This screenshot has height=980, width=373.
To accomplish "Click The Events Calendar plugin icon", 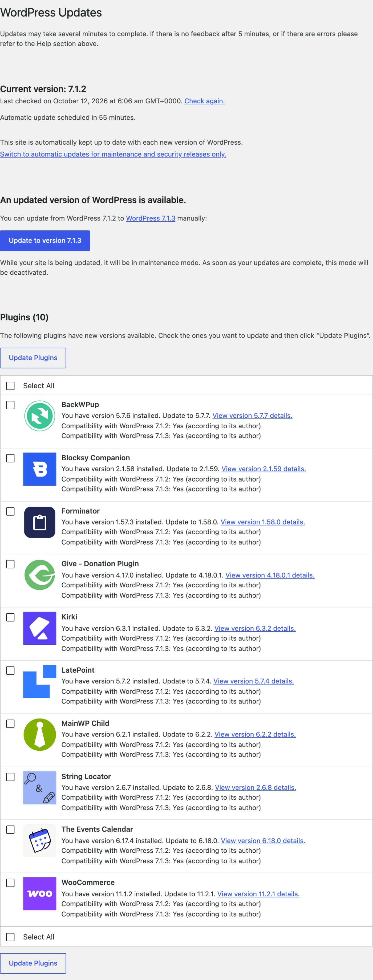I will tap(40, 840).
